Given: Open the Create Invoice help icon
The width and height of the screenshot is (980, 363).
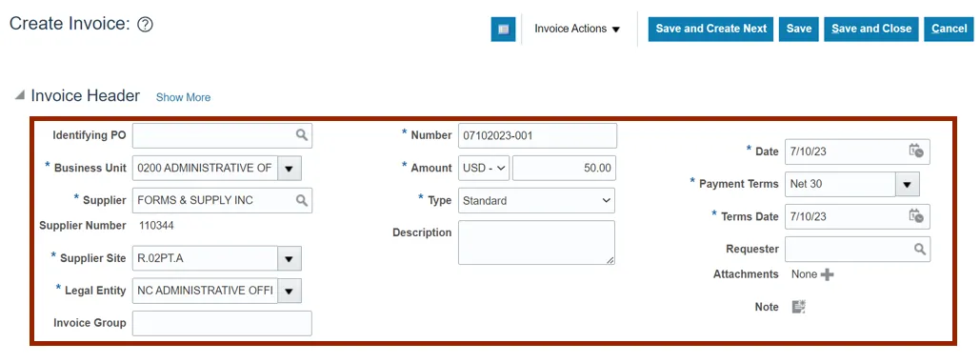Looking at the screenshot, I should click(x=145, y=25).
